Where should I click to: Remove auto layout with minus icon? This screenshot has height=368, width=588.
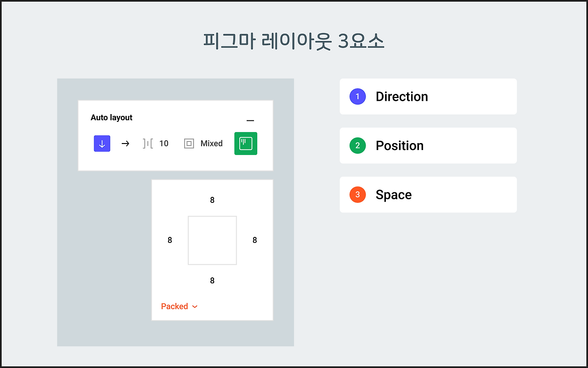pos(250,121)
